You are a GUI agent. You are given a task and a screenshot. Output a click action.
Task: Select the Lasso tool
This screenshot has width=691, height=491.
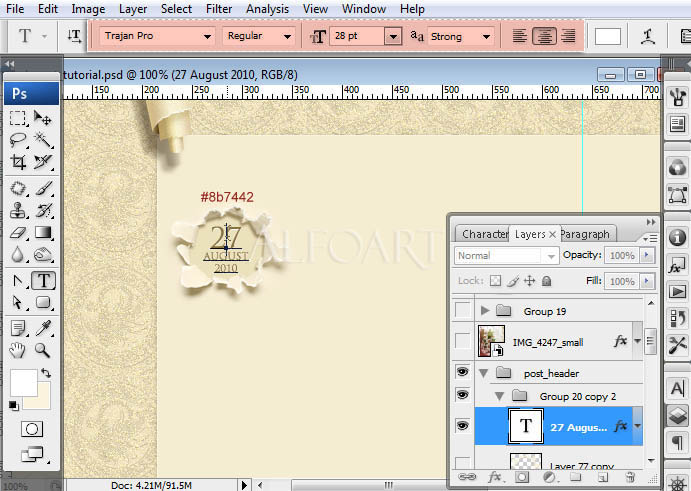18,140
